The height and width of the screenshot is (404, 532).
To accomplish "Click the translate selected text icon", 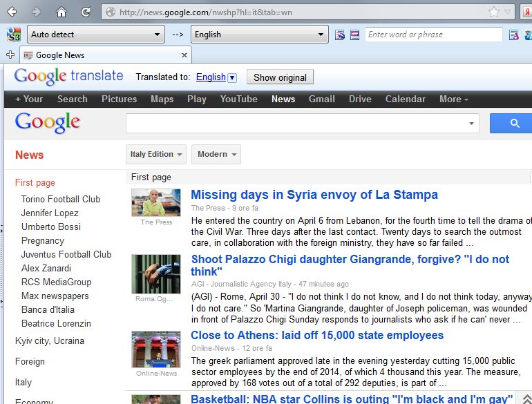I will (354, 35).
